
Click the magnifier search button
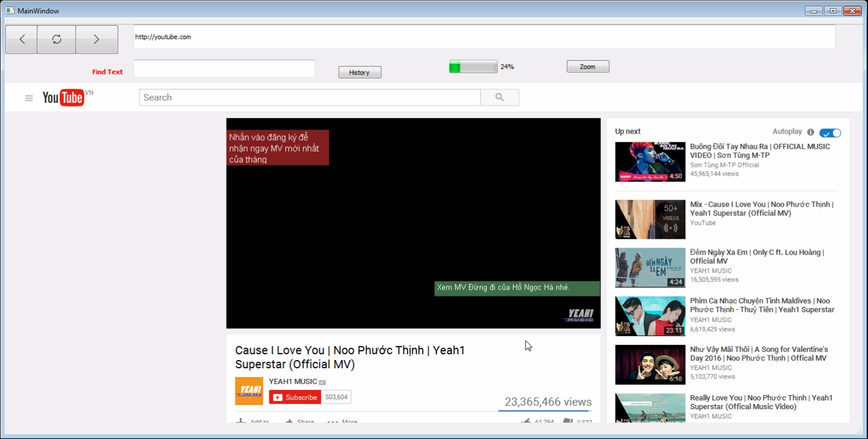point(500,97)
